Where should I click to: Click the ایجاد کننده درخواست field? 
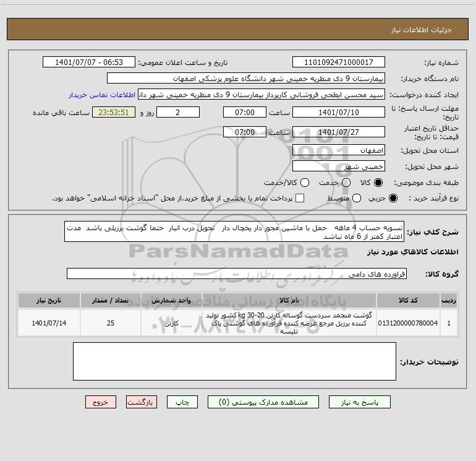pos(261,94)
